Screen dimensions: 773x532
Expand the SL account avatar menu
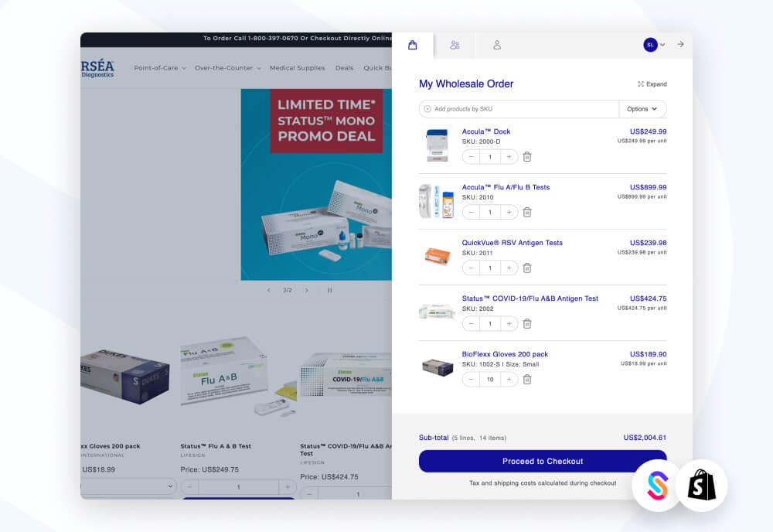coord(655,45)
